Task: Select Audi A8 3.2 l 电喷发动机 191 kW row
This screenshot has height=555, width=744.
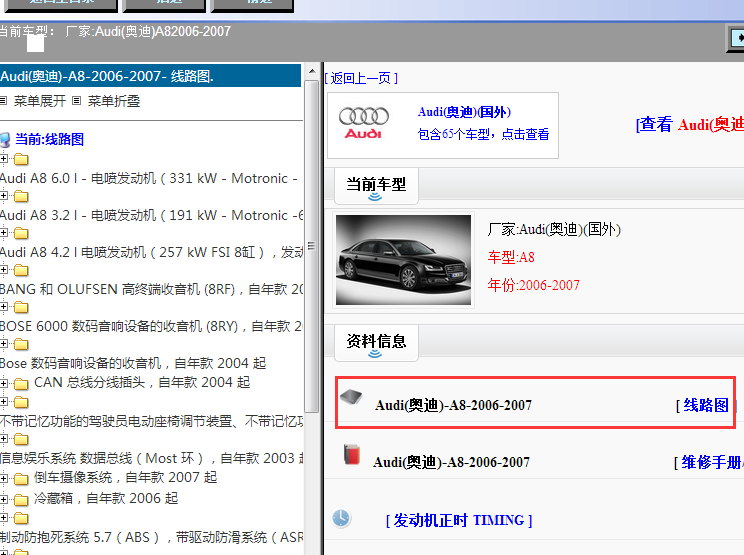Action: coord(151,215)
